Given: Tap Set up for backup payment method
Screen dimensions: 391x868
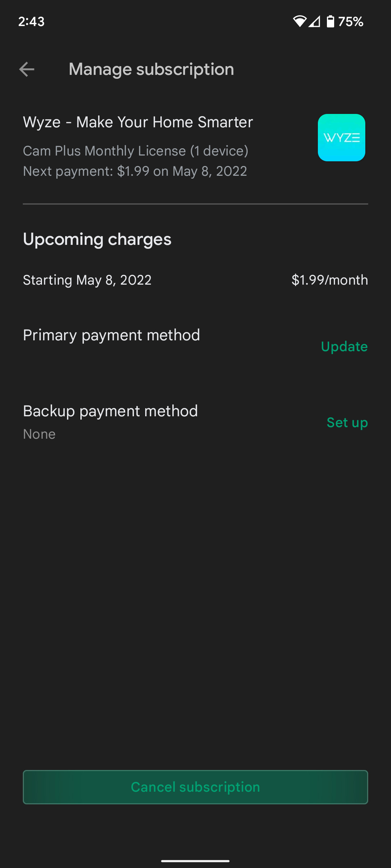Looking at the screenshot, I should click(x=347, y=422).
